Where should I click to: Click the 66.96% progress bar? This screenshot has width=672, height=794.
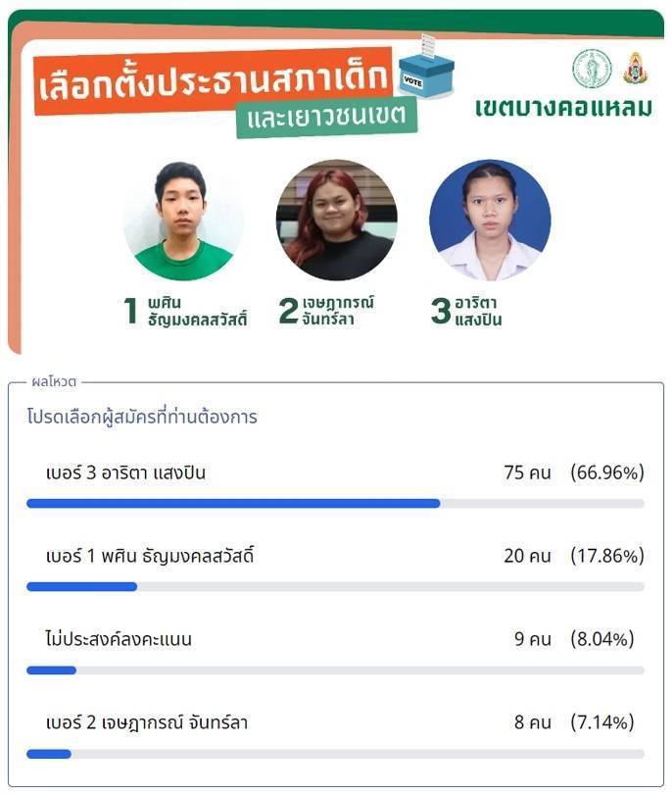tap(335, 503)
